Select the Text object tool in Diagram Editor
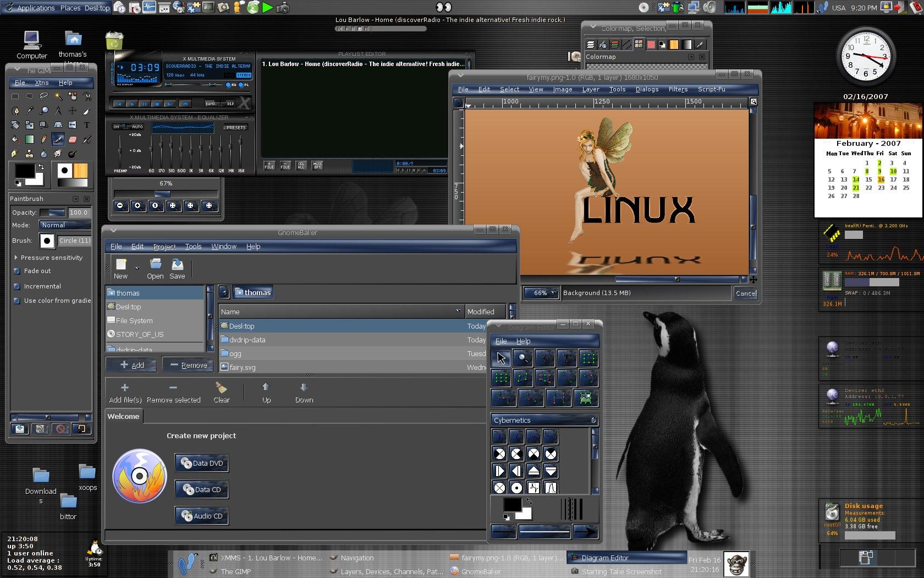924x578 pixels. (x=566, y=359)
